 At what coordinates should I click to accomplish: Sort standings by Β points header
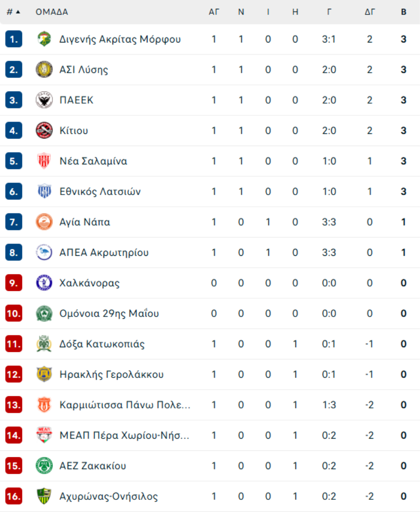coord(404,12)
